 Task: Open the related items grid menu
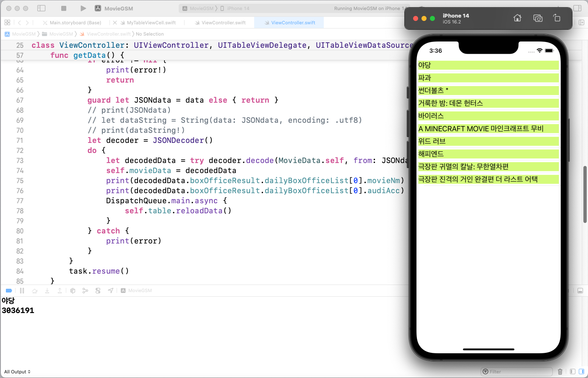[x=7, y=23]
